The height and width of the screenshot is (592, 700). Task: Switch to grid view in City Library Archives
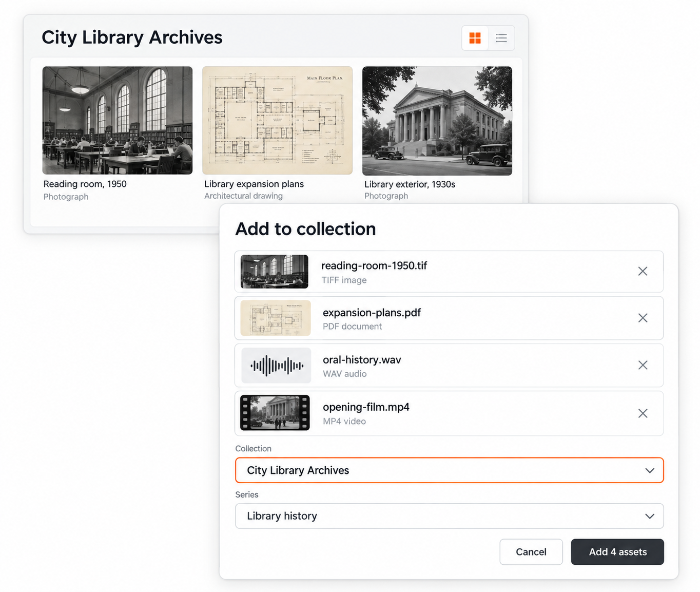[x=475, y=38]
